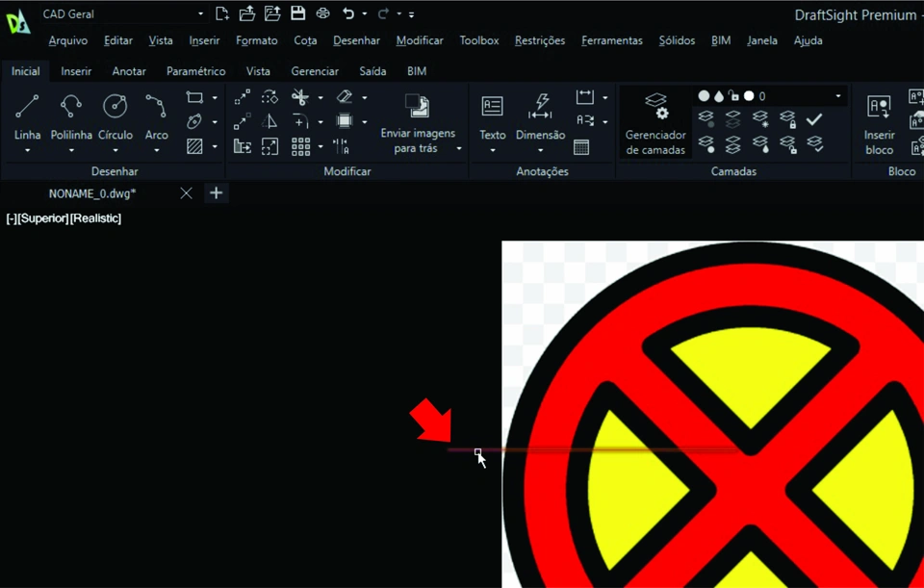924x588 pixels.
Task: Select the eraser delete icon
Action: (x=345, y=97)
